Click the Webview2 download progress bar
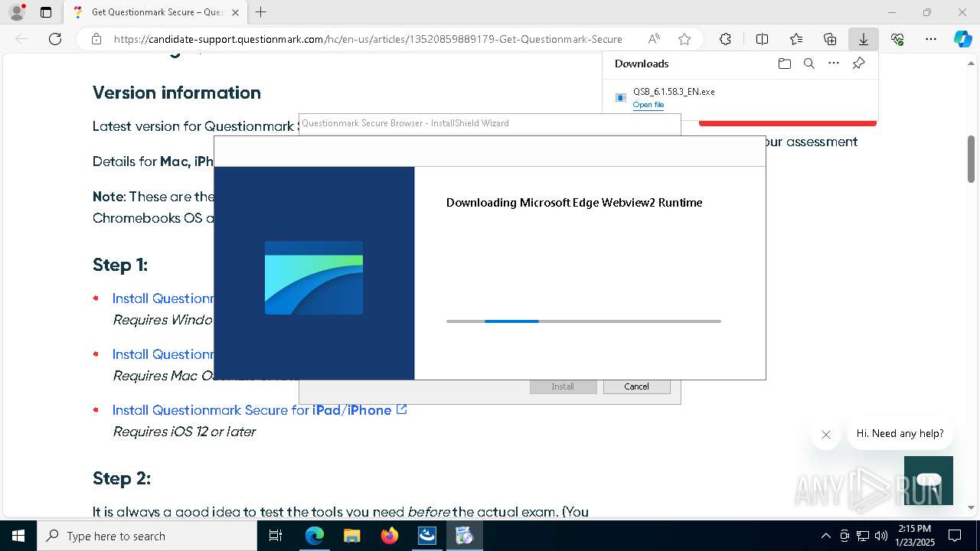The height and width of the screenshot is (551, 980). click(x=583, y=321)
